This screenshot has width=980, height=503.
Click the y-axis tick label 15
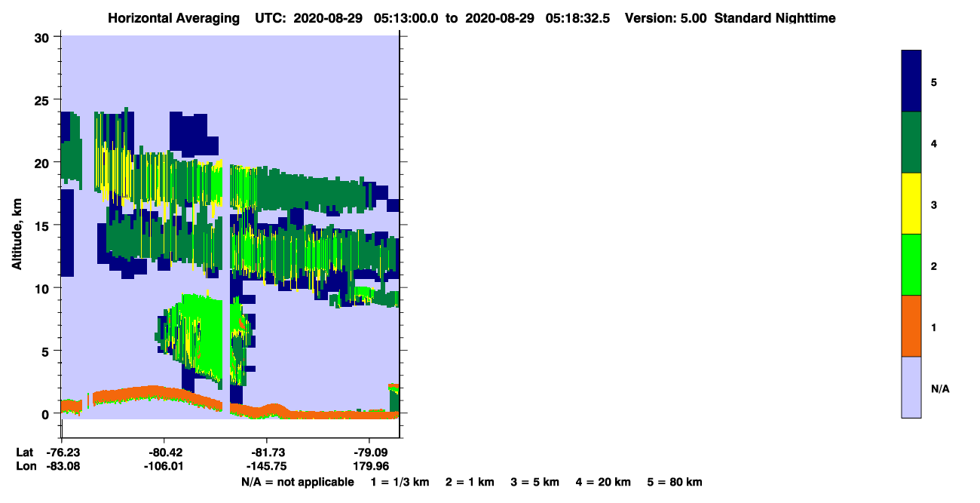[x=44, y=225]
